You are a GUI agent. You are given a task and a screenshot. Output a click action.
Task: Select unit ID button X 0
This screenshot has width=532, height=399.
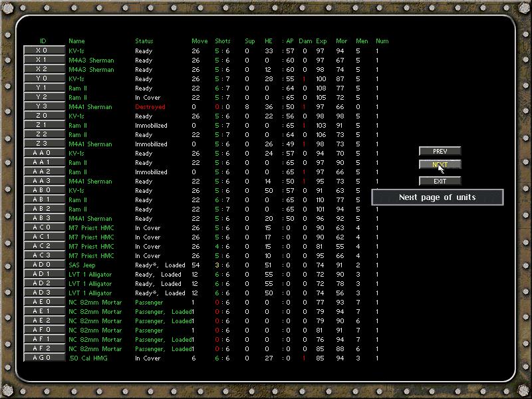point(44,51)
